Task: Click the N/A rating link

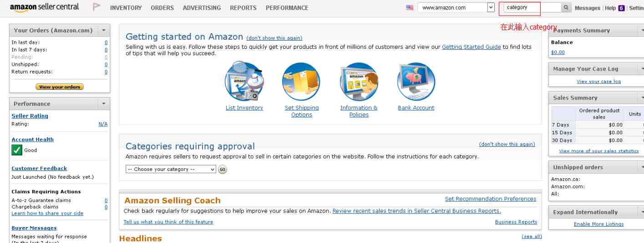Action: point(103,124)
